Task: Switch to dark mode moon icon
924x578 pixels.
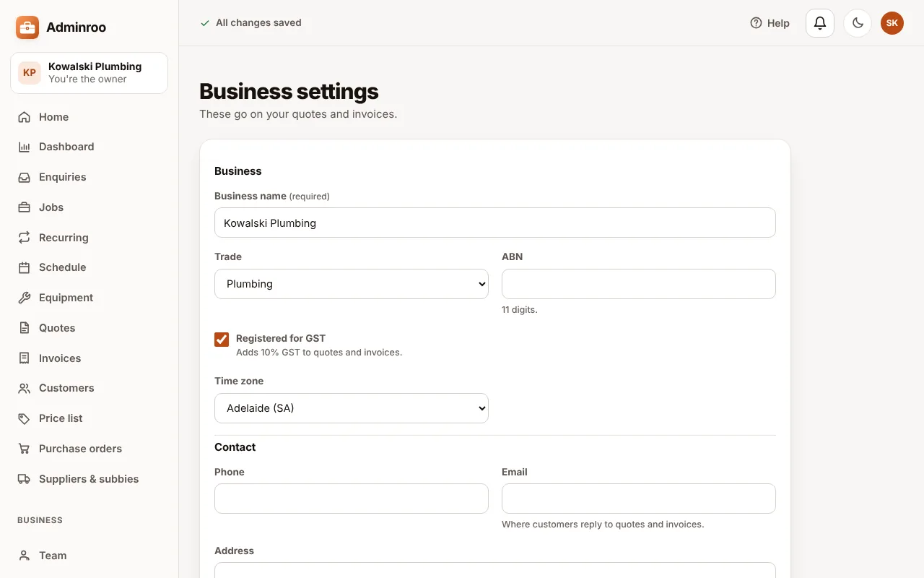Action: click(858, 23)
